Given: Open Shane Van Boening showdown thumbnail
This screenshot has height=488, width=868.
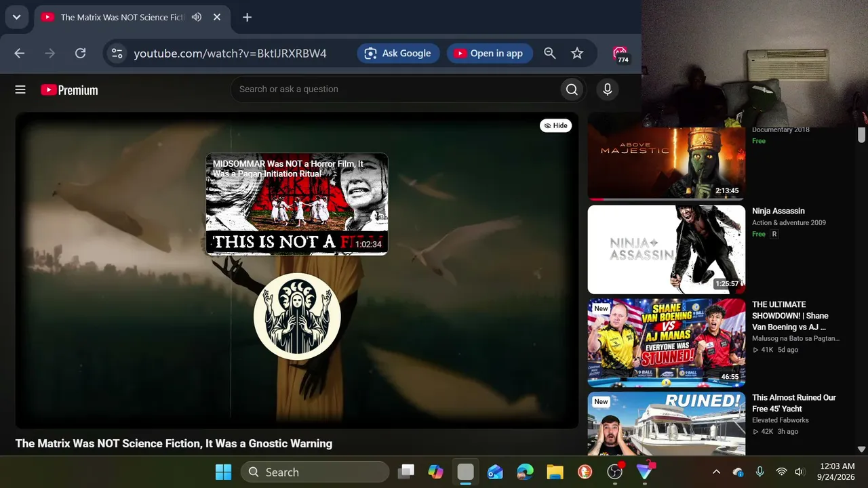Looking at the screenshot, I should click(x=666, y=343).
